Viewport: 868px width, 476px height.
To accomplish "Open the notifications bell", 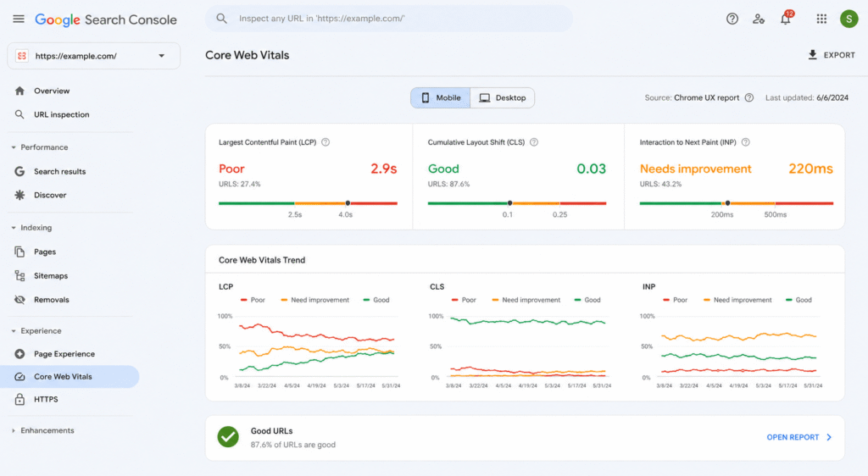I will 786,19.
